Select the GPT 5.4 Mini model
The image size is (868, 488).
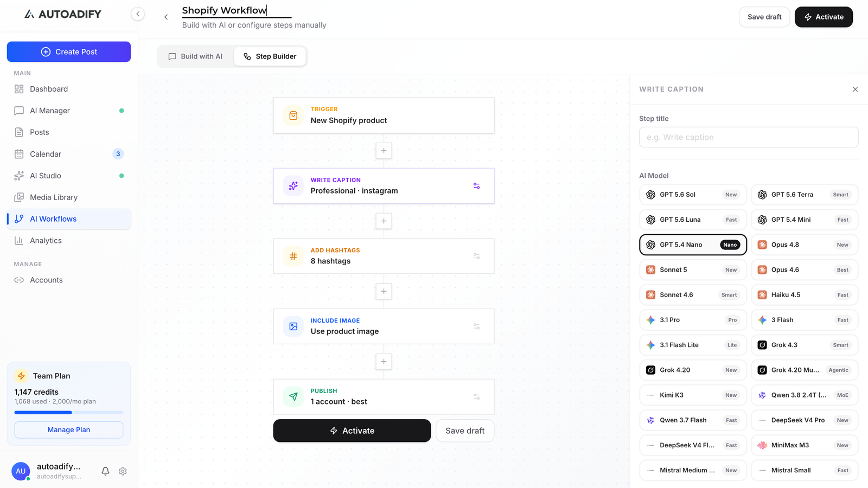(x=805, y=220)
